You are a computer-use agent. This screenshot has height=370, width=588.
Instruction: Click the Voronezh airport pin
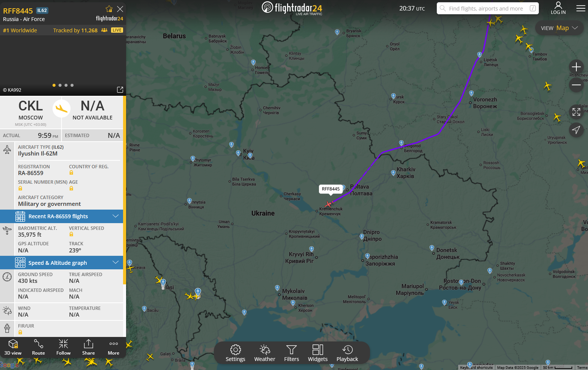pos(471,93)
